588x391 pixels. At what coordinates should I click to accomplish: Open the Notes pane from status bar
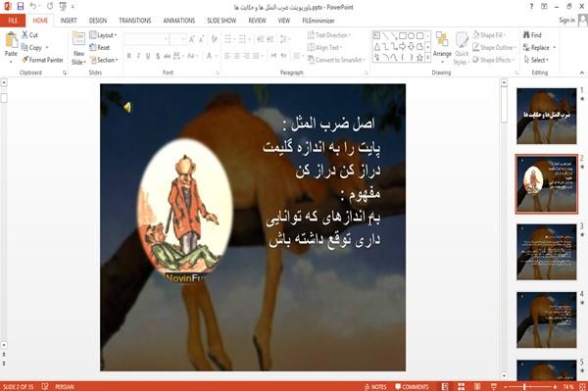pos(375,387)
